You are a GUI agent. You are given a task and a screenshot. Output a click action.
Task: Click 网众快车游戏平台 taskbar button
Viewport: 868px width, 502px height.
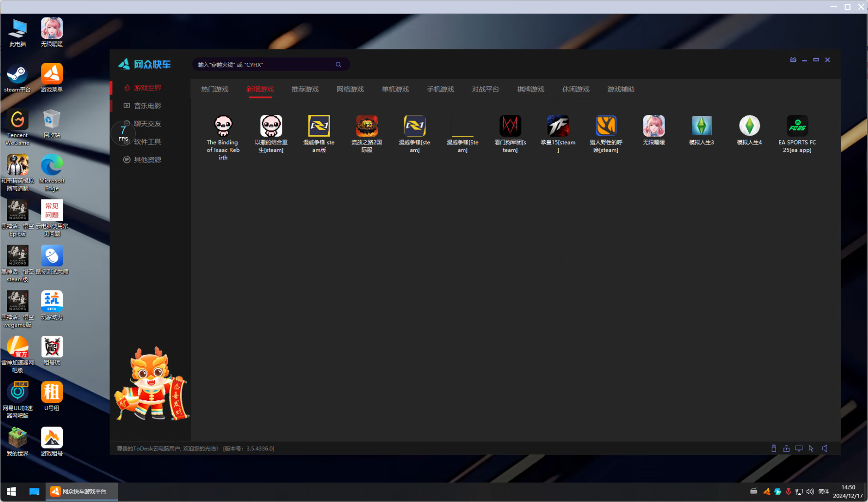tap(82, 491)
